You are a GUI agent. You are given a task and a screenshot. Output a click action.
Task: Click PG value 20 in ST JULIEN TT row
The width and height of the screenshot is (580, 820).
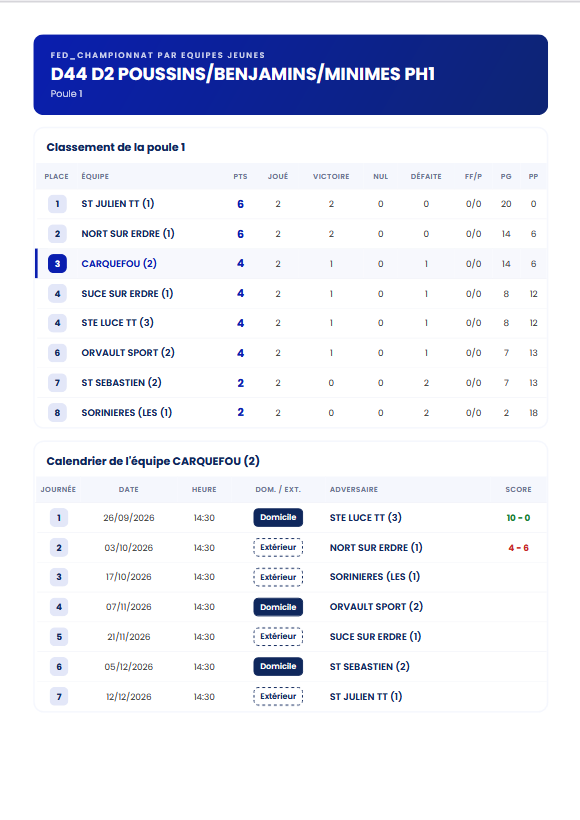[506, 204]
